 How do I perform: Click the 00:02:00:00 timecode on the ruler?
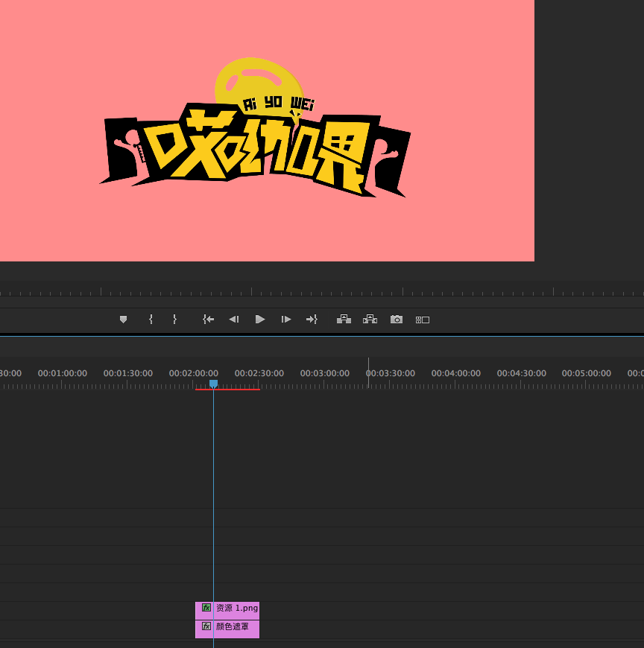point(194,373)
